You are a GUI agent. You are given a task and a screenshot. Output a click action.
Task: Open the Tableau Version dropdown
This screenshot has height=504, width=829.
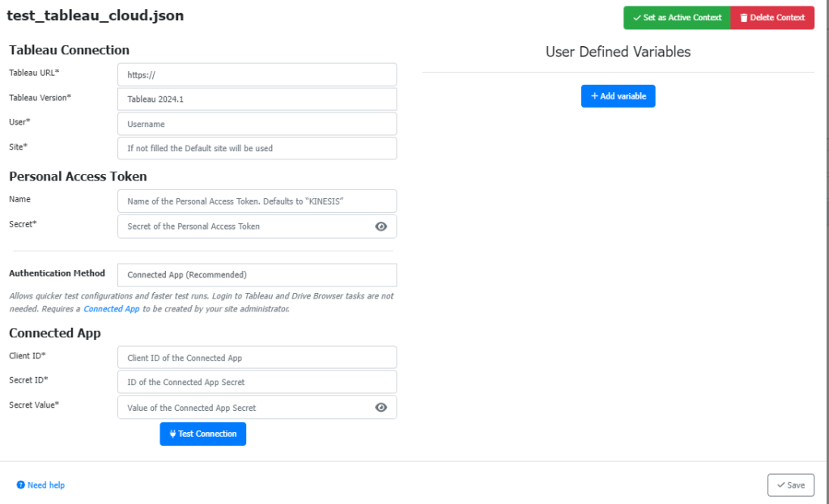257,100
